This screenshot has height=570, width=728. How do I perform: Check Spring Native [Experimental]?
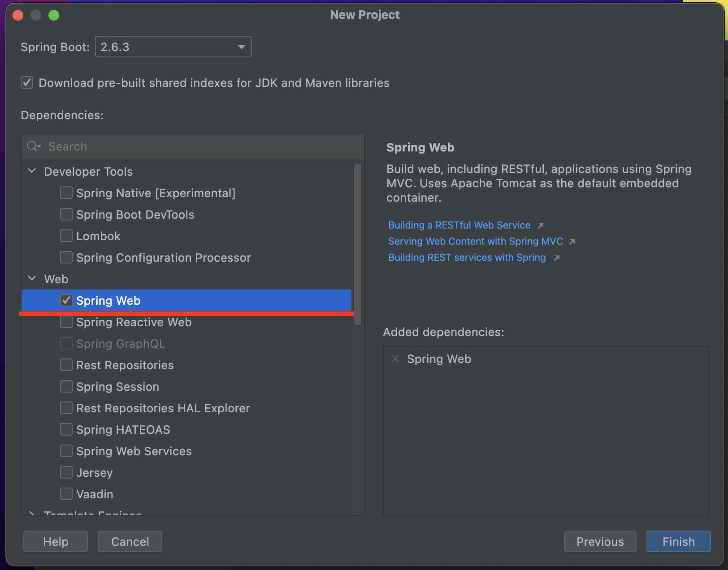click(66, 193)
